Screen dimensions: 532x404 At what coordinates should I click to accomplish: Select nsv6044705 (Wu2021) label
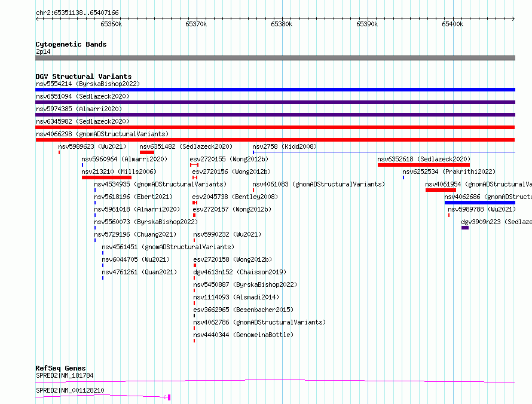coord(136,259)
